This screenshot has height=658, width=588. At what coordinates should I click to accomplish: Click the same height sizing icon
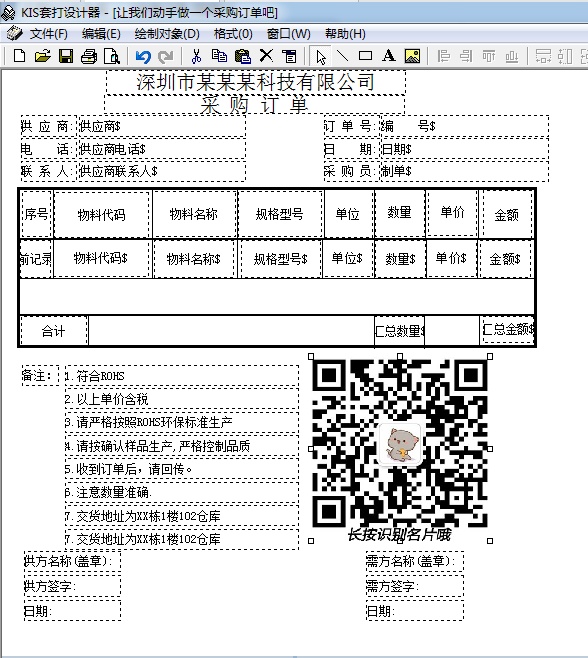[x=565, y=55]
